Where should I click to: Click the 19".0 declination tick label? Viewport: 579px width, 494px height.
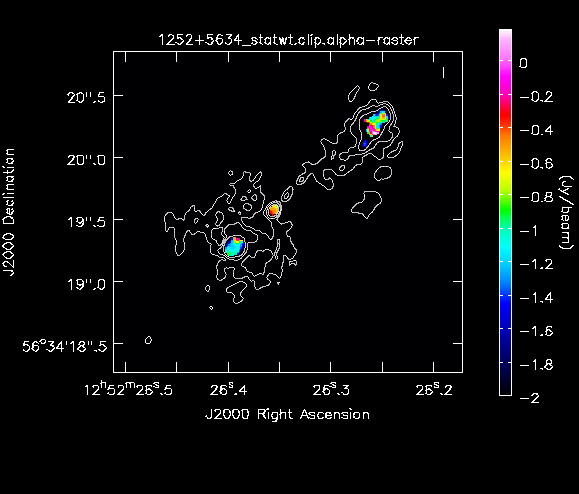(x=86, y=284)
